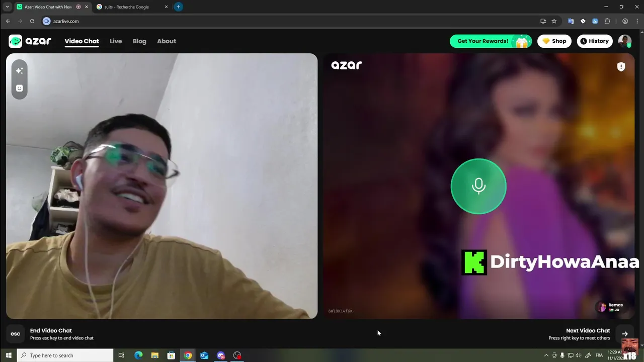Viewport: 644px width, 362px height.
Task: Open a new browser tab with plus
Action: coord(178,7)
